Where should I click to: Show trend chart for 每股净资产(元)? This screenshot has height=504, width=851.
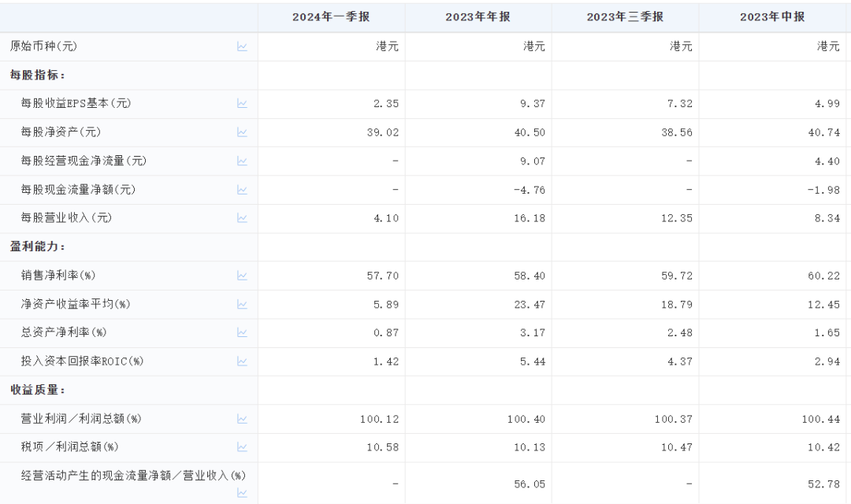(x=242, y=132)
